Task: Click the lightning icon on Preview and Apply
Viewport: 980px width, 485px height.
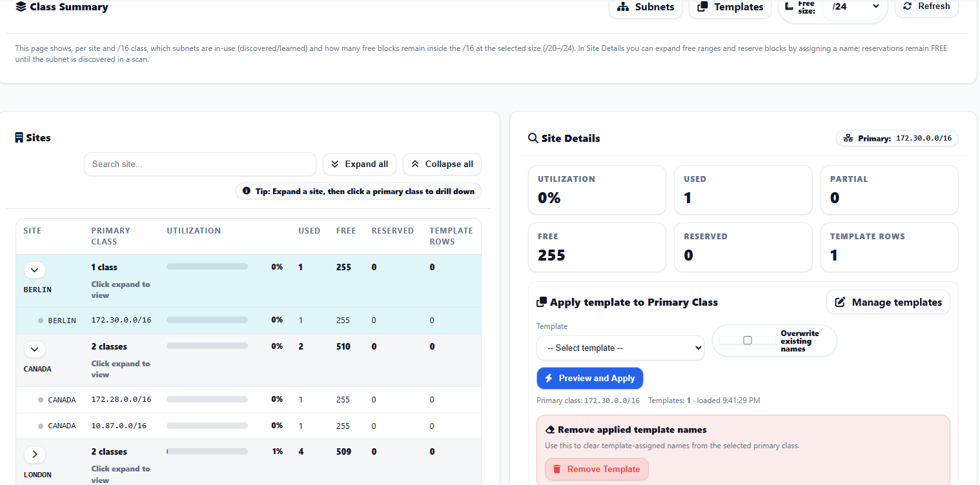Action: pyautogui.click(x=549, y=378)
